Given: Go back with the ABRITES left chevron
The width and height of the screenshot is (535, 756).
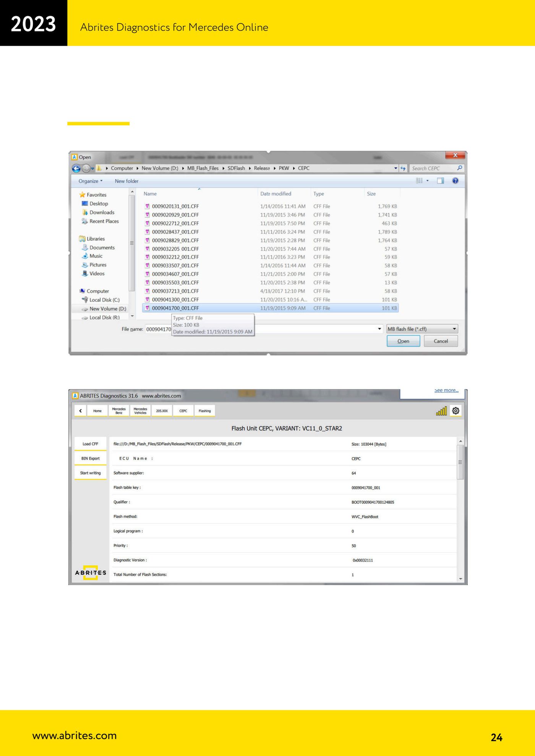Looking at the screenshot, I should coord(80,411).
